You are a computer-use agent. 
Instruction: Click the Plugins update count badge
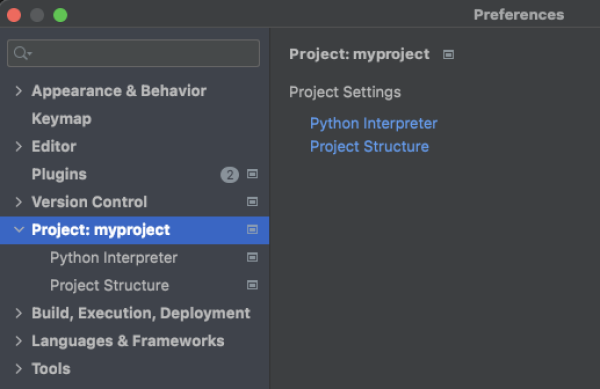pyautogui.click(x=230, y=175)
